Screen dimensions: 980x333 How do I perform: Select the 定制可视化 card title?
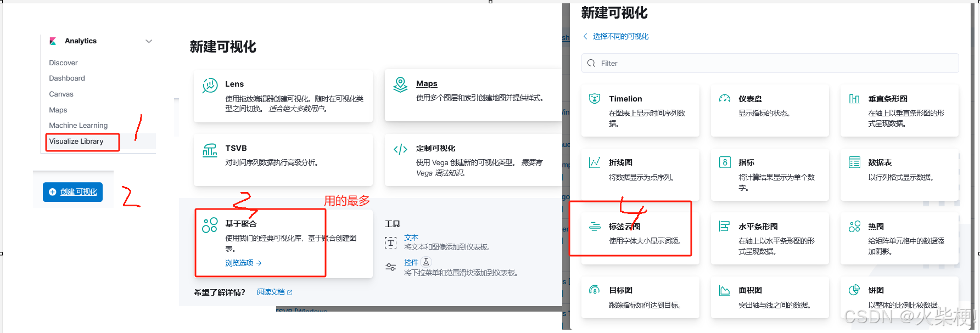tap(435, 148)
